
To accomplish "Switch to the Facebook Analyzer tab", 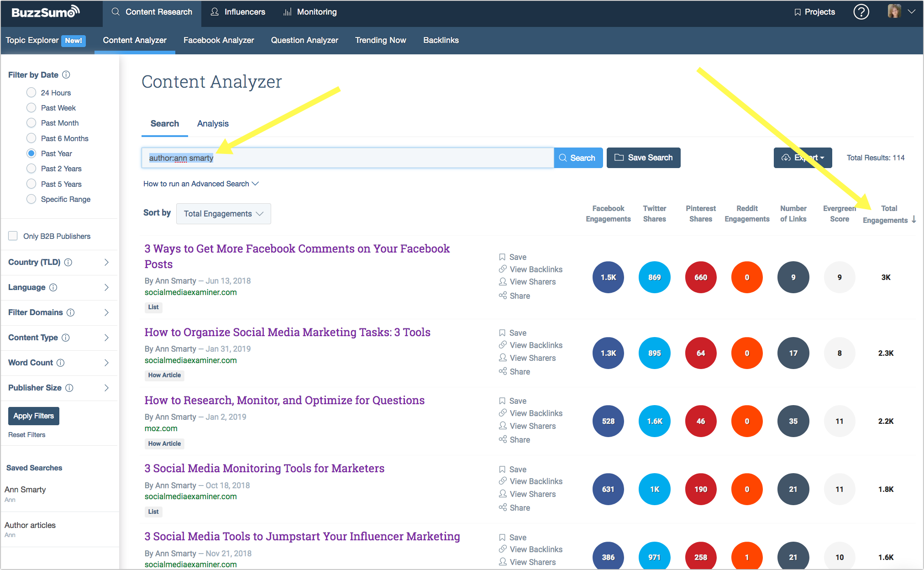I will click(x=219, y=40).
